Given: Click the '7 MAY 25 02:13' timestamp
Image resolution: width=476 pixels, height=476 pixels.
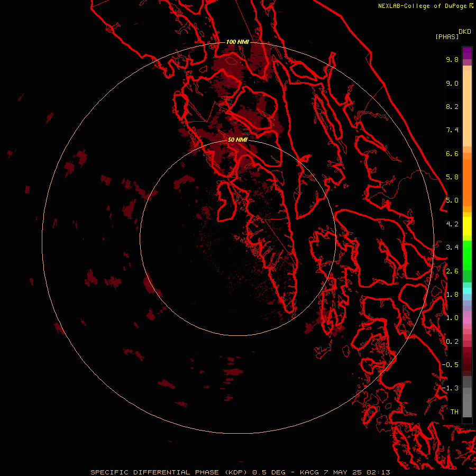Looking at the screenshot, I should tap(358, 472).
